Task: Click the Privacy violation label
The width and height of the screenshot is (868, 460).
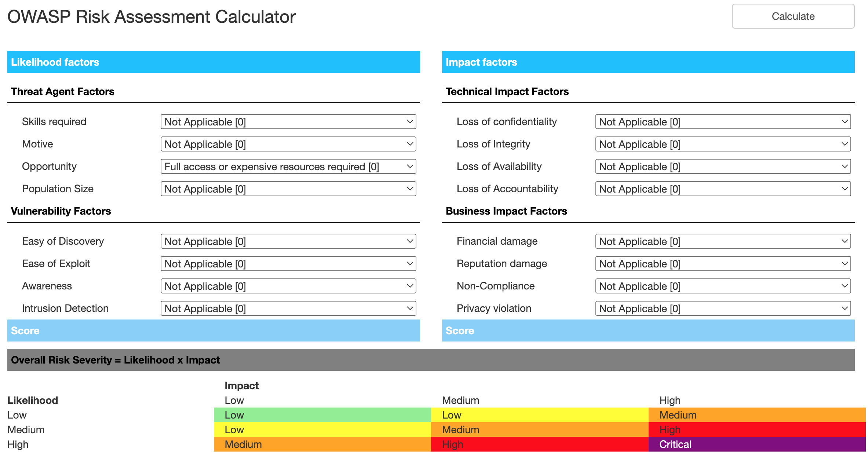Action: click(494, 308)
